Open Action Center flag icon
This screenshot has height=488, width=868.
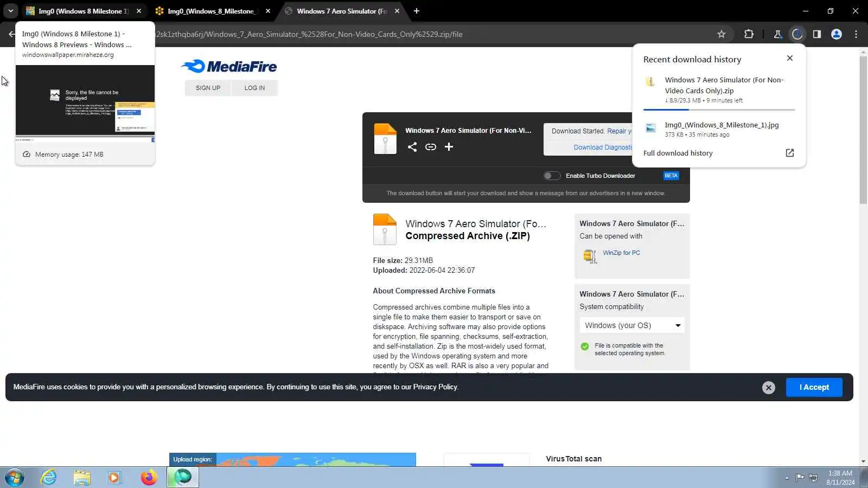(x=800, y=478)
